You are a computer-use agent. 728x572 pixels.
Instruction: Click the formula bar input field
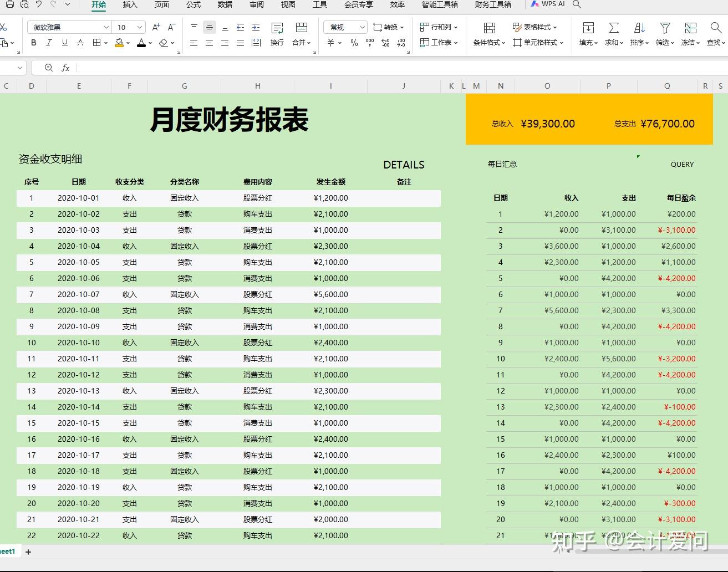tap(402, 68)
